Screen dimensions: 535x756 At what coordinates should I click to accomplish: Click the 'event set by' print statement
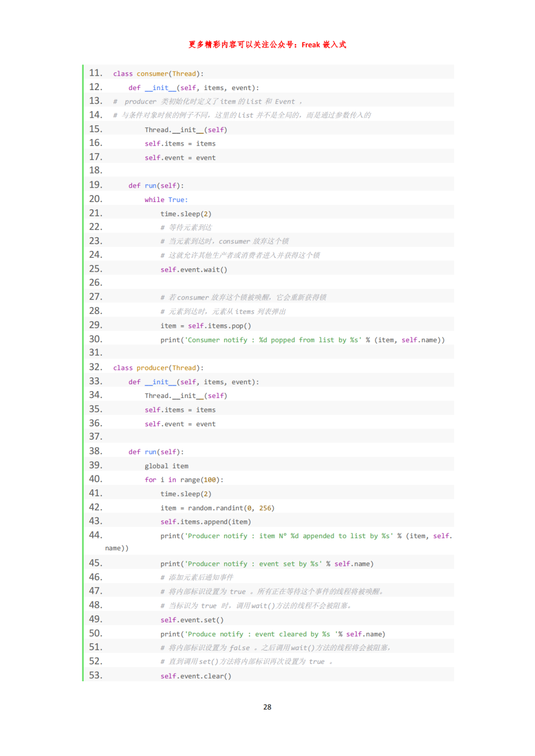pyautogui.click(x=267, y=564)
